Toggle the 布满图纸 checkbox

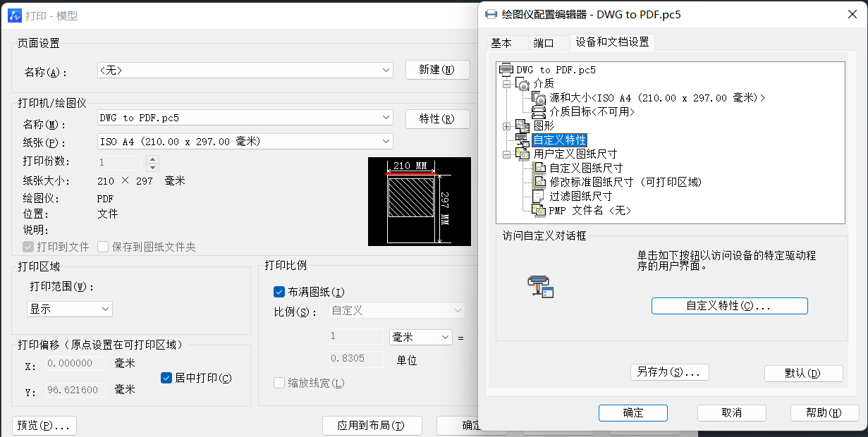point(279,292)
